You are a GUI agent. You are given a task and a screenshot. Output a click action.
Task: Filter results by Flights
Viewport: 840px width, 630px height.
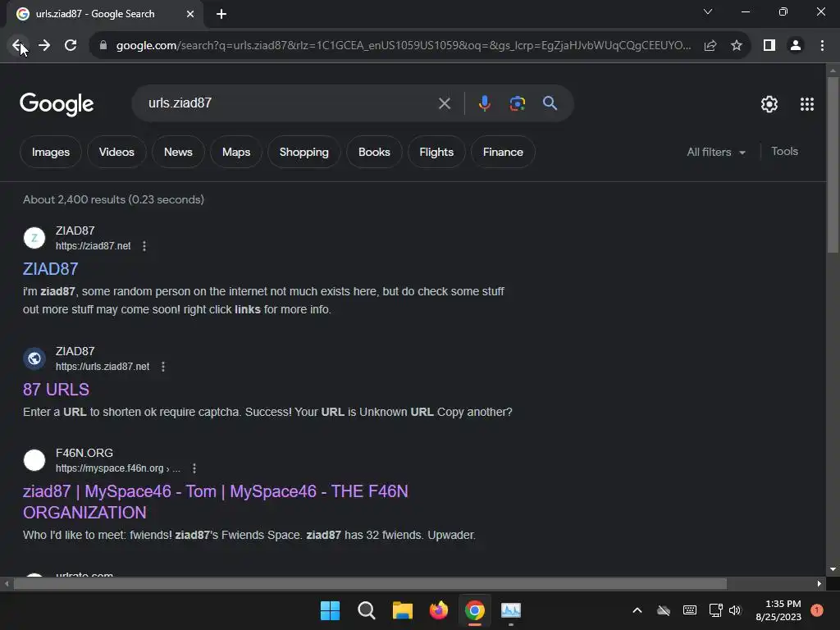point(436,152)
